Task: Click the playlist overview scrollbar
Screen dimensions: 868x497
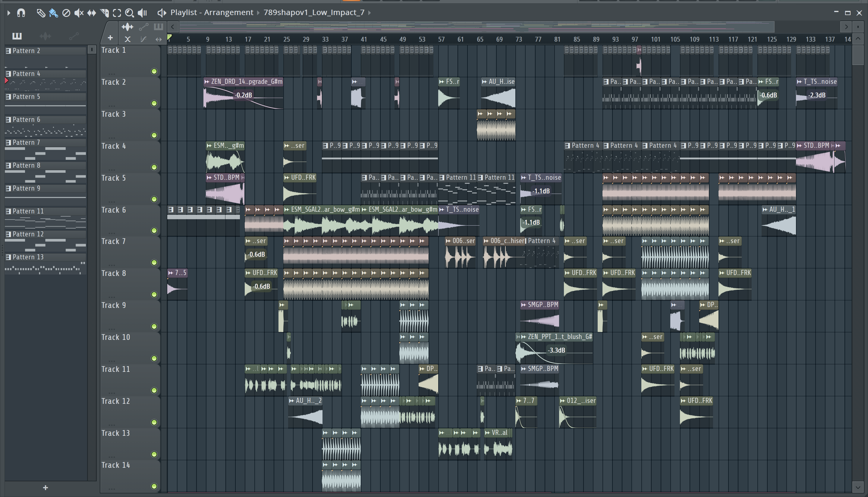Action: [x=476, y=27]
